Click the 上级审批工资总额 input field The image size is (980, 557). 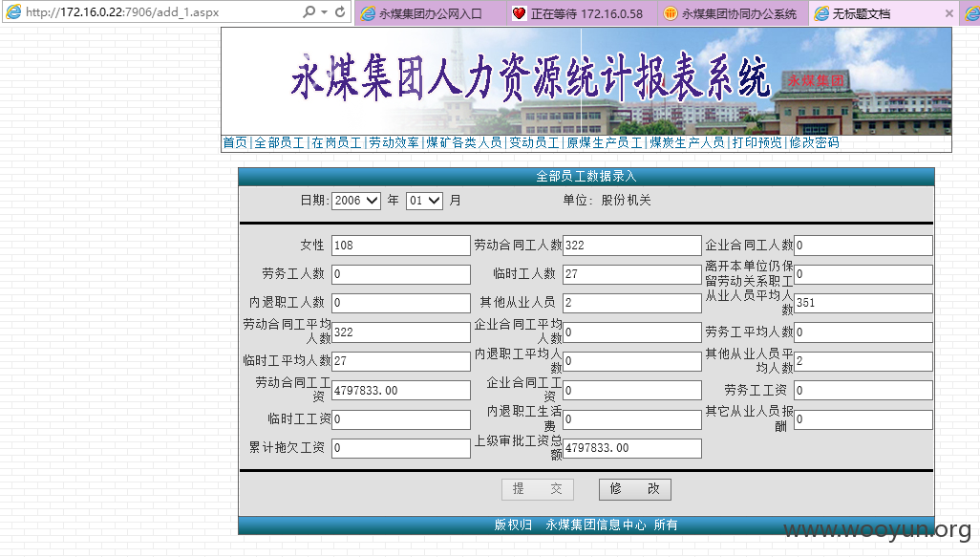pyautogui.click(x=632, y=447)
